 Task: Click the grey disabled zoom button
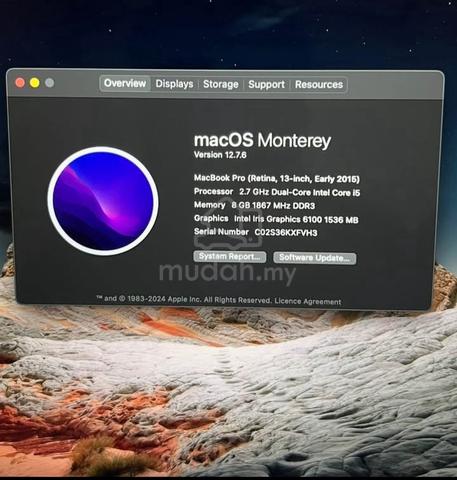click(49, 83)
